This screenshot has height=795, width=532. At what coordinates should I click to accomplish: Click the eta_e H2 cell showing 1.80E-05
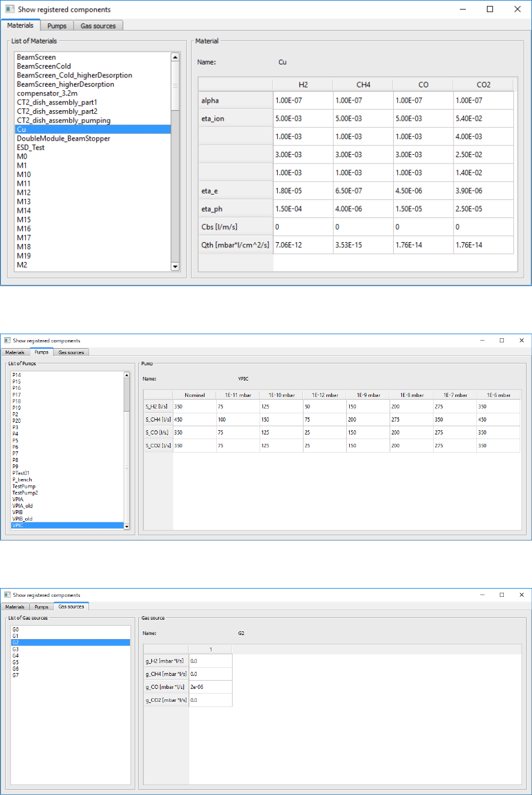coord(302,191)
